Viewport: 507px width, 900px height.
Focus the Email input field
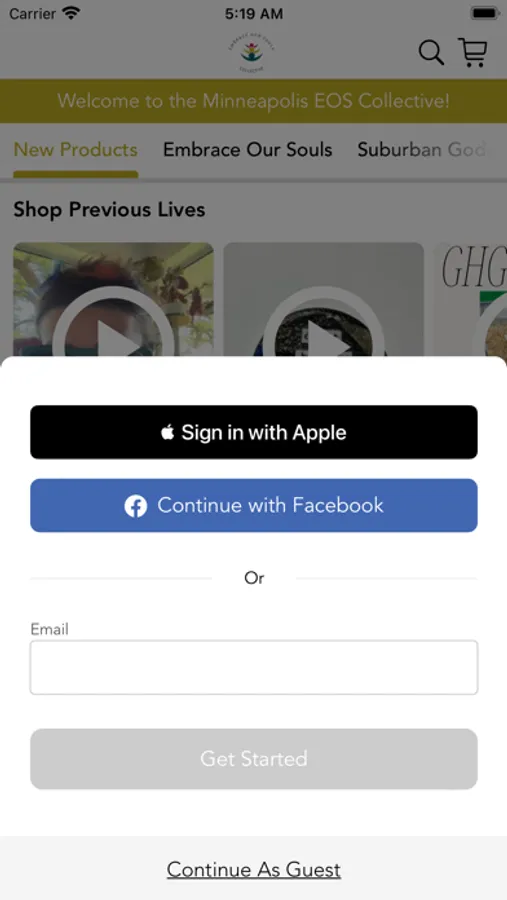pyautogui.click(x=254, y=668)
